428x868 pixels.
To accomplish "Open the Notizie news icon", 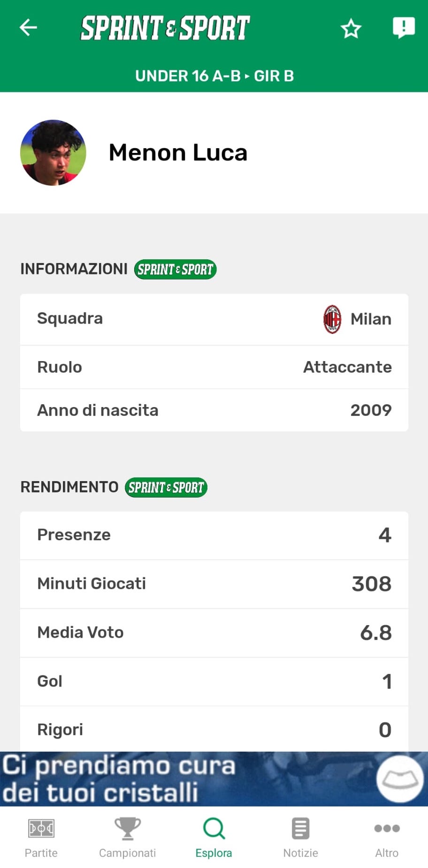I will point(300,829).
